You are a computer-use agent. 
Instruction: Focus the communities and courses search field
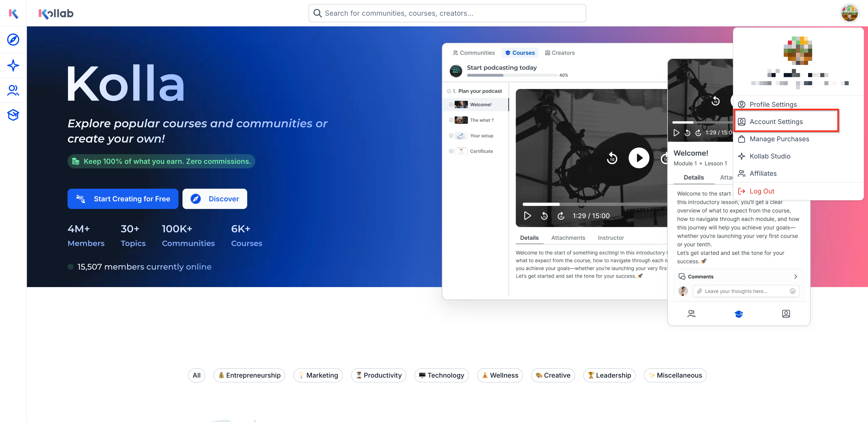tap(447, 13)
